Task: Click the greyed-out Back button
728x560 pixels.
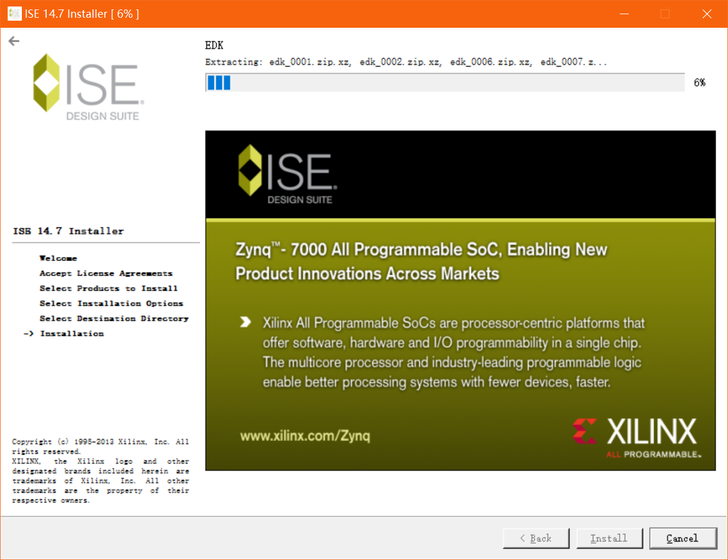Action: (x=536, y=538)
